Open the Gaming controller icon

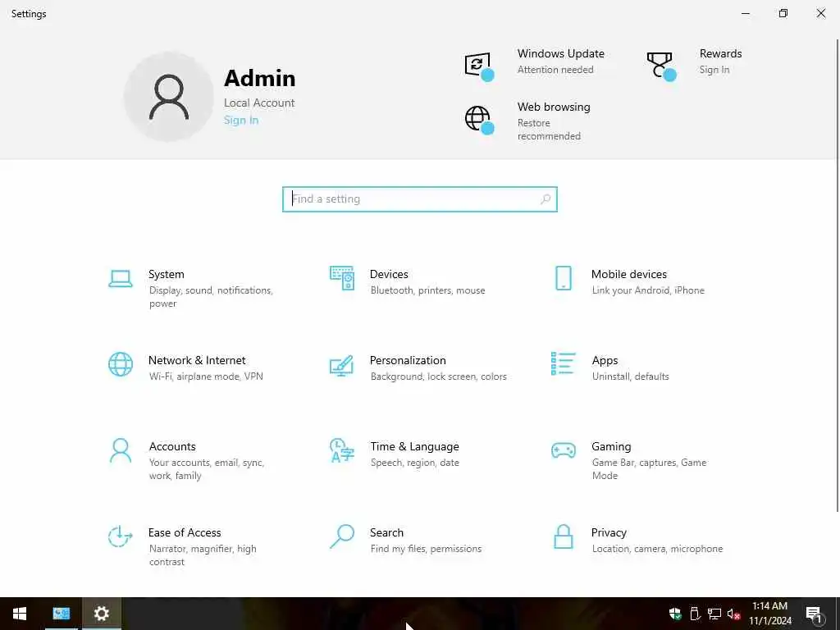click(x=563, y=450)
